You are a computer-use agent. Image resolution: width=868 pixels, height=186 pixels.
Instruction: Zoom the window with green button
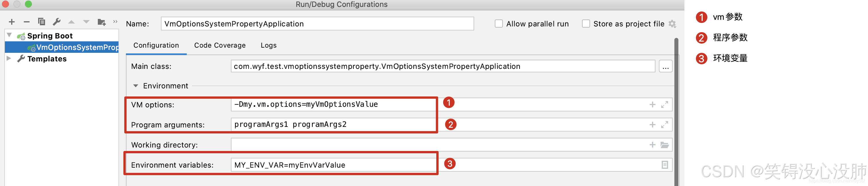click(x=29, y=4)
